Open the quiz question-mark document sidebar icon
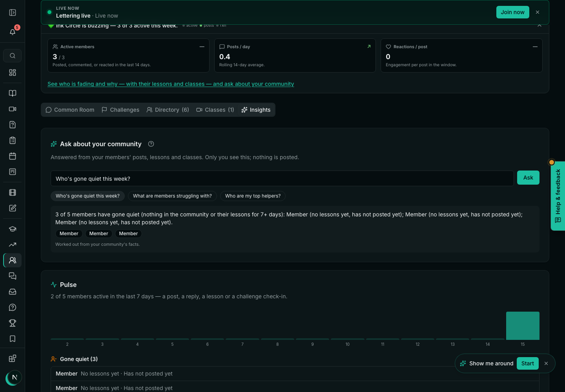This screenshot has height=392, width=565. (13, 125)
